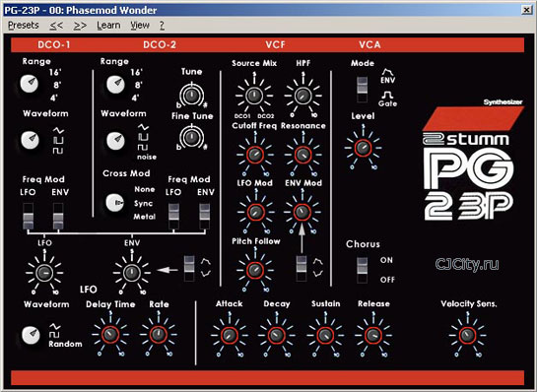Click the DCO-1 Range selector knob
Screen dimensions: 537x392
pyautogui.click(x=30, y=84)
